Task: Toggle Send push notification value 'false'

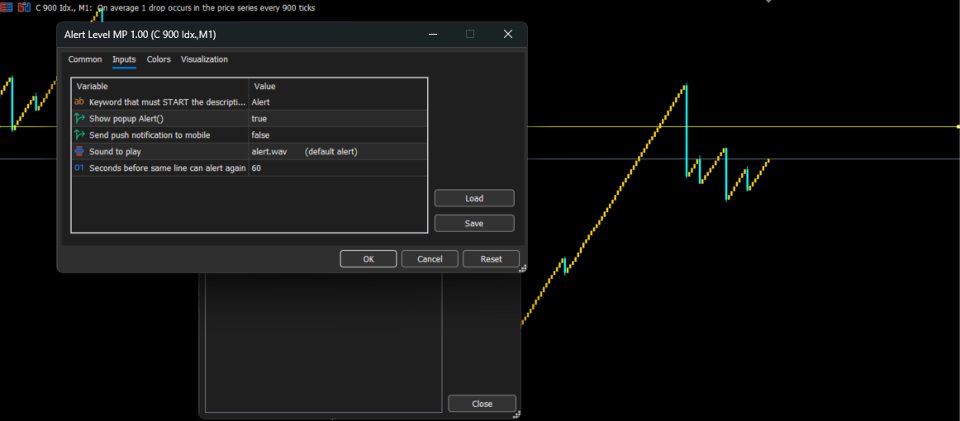Action: [x=337, y=135]
